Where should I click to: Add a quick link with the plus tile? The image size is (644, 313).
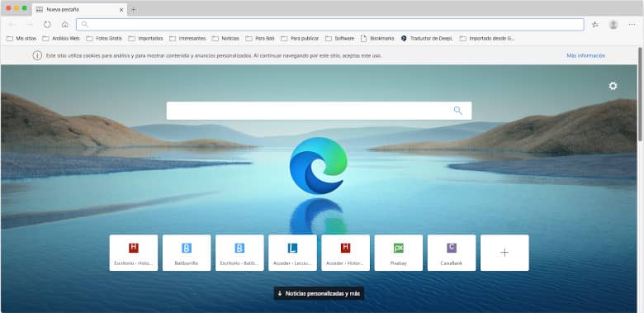504,253
